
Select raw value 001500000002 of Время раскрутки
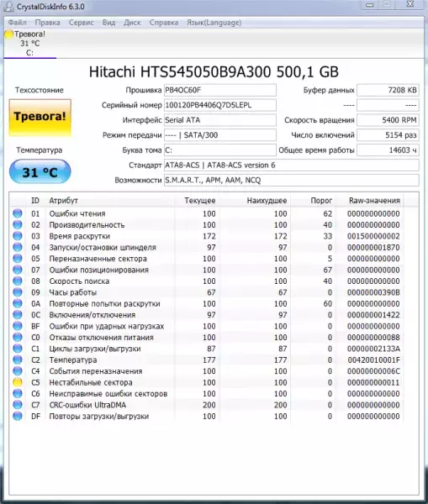(373, 236)
